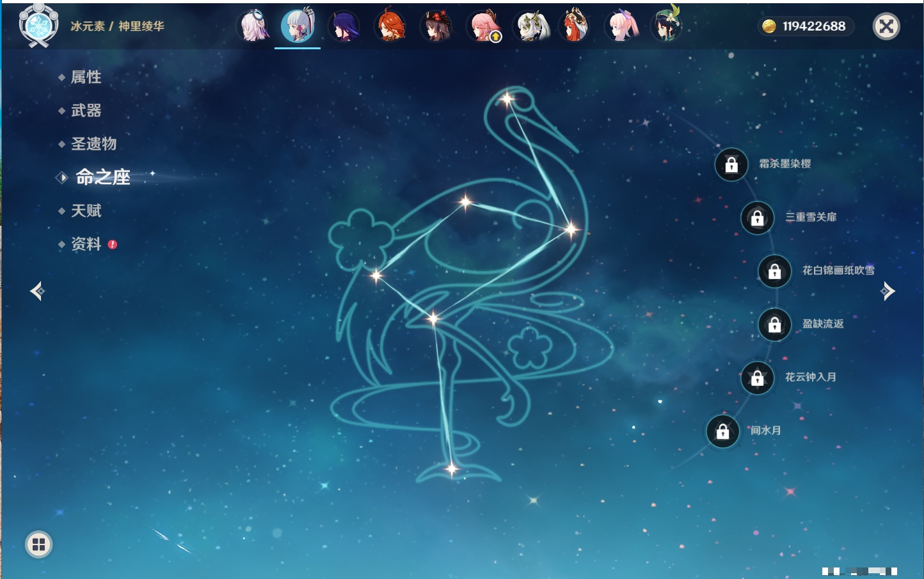Open the 武器 weapon tab
This screenshot has height=579, width=924.
pos(86,111)
